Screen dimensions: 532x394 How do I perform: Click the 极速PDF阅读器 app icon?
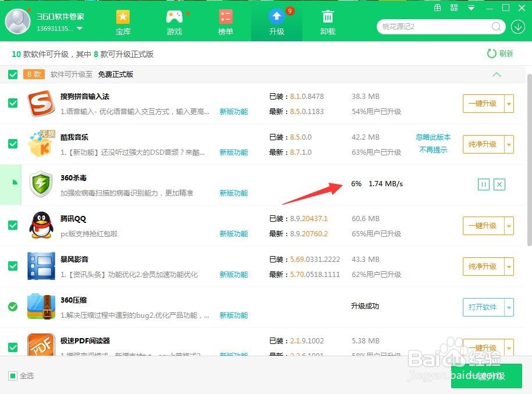[41, 345]
